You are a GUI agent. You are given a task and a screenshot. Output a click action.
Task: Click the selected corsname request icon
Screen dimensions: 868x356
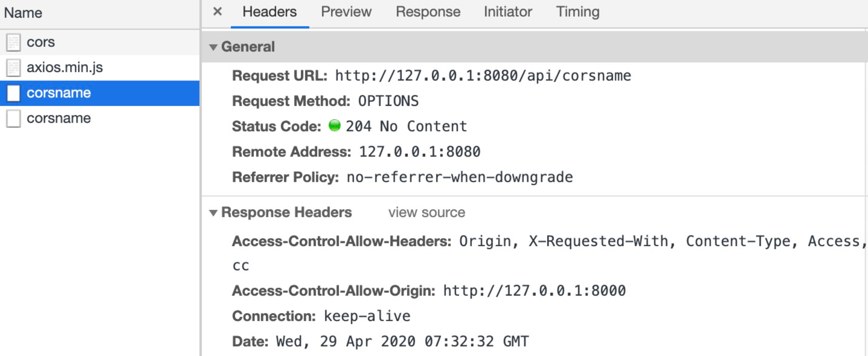(14, 93)
